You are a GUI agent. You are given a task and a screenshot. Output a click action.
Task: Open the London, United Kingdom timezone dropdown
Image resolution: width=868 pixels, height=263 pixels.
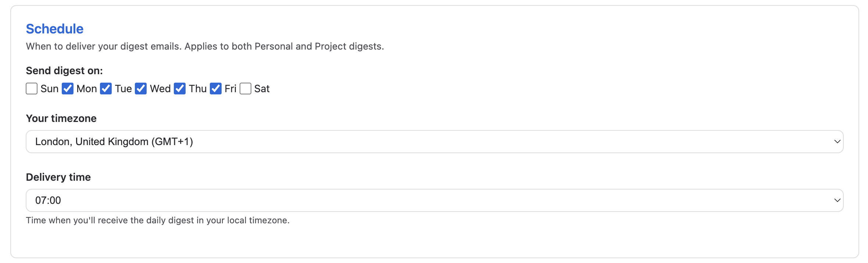(x=434, y=142)
